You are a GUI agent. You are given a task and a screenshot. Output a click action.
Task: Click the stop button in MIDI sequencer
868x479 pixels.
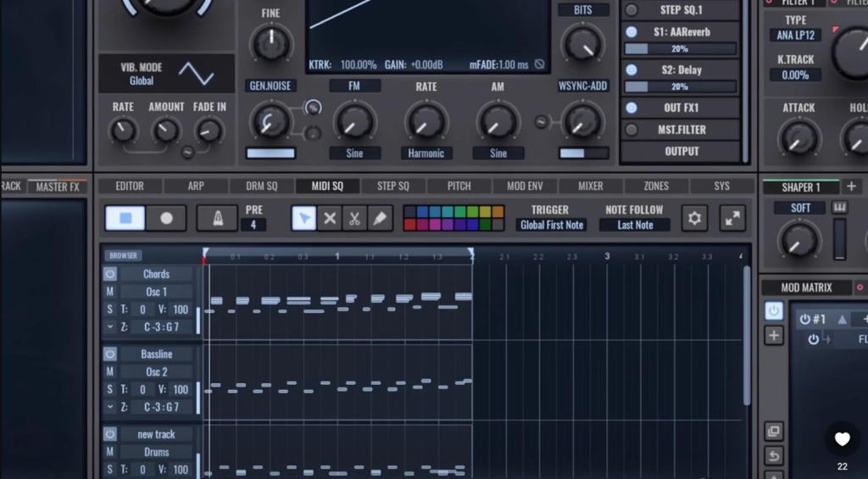point(125,218)
